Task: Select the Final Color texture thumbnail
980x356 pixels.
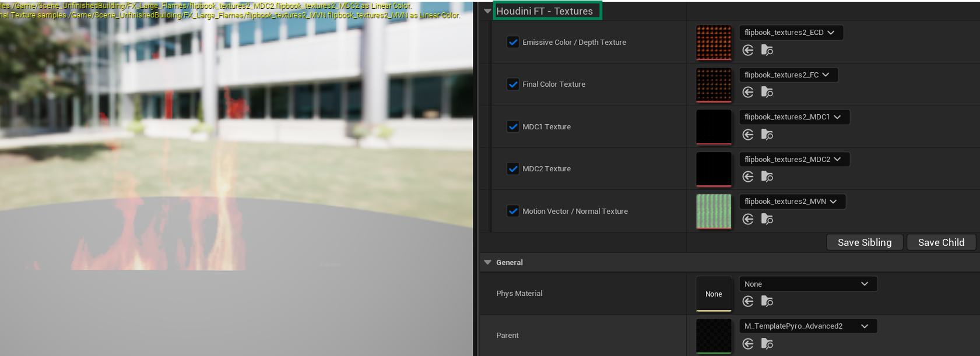Action: point(714,84)
